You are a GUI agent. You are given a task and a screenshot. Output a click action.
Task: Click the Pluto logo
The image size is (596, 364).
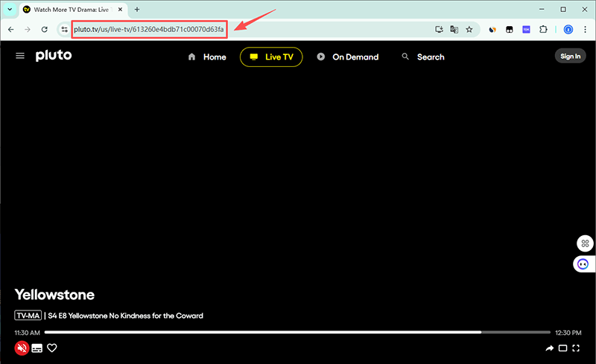(x=54, y=56)
